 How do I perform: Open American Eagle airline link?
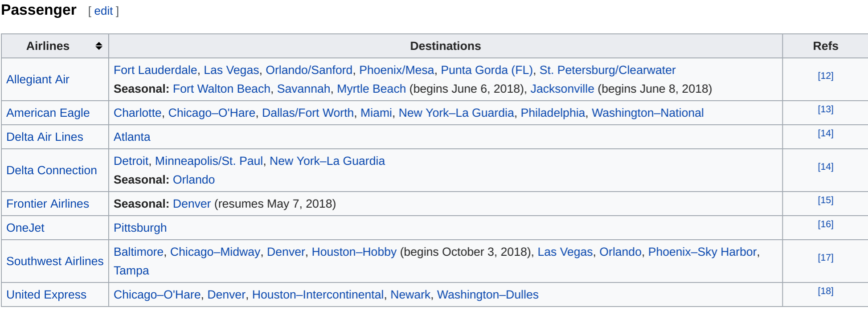[48, 113]
